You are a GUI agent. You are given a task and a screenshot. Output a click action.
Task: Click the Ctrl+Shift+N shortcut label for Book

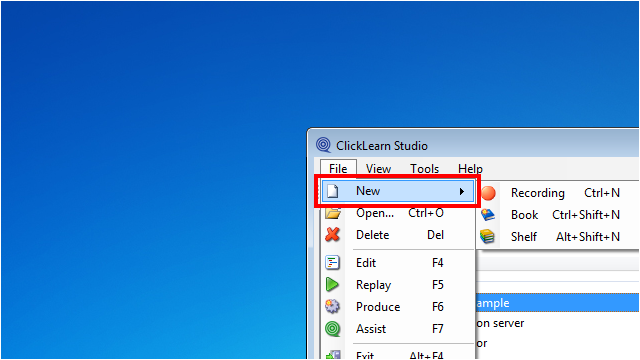(x=586, y=215)
